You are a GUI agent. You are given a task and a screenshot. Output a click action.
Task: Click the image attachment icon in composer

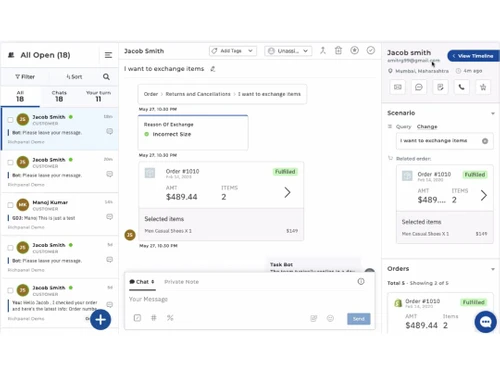pyautogui.click(x=313, y=319)
